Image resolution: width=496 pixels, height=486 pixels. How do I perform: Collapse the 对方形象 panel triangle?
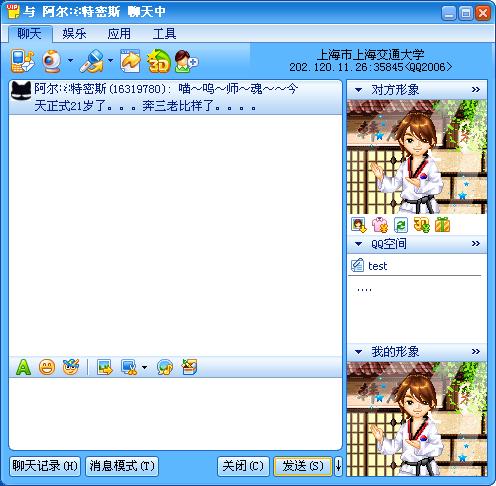tap(358, 90)
